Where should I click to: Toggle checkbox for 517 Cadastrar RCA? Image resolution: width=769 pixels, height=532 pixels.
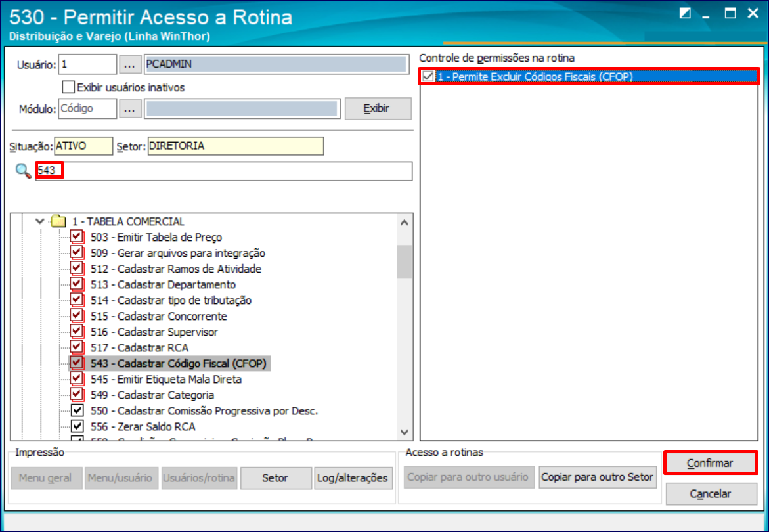pos(77,347)
